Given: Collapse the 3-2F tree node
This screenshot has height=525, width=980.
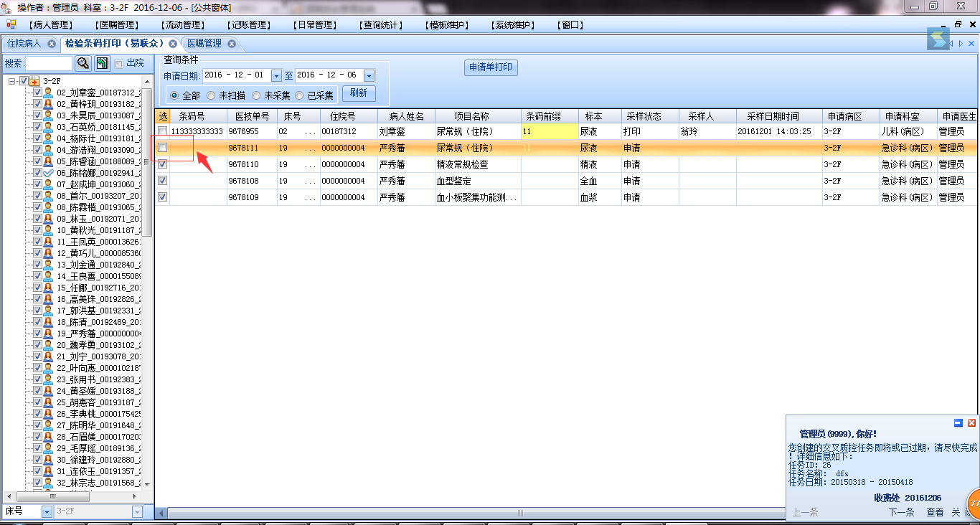Looking at the screenshot, I should [13, 81].
